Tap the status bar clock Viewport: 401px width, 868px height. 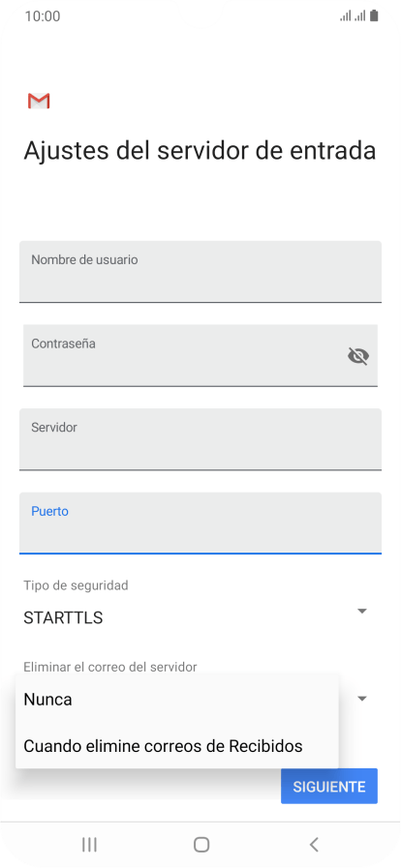[43, 16]
